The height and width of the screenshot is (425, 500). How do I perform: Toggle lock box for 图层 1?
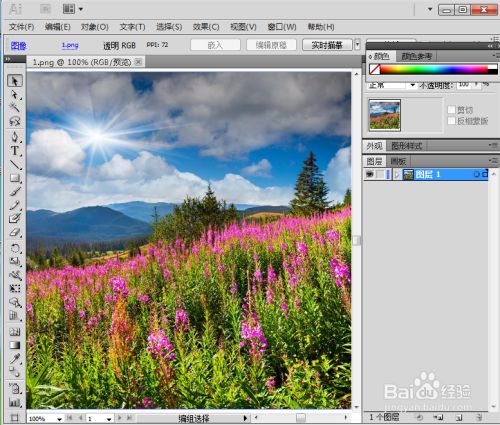380,174
